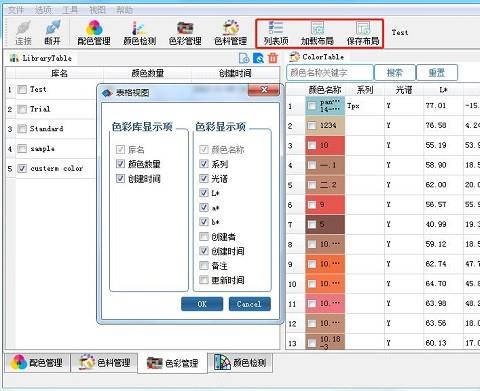Viewport: 480px width, 391px height.
Task: Click OK in 表格视图 dialog
Action: click(x=202, y=304)
